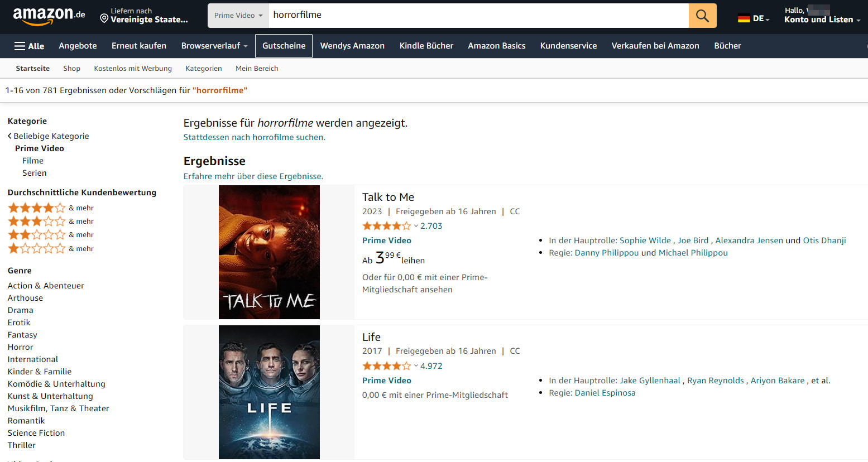
Task: Select Kostenlos mit Werbung tab
Action: click(x=133, y=69)
